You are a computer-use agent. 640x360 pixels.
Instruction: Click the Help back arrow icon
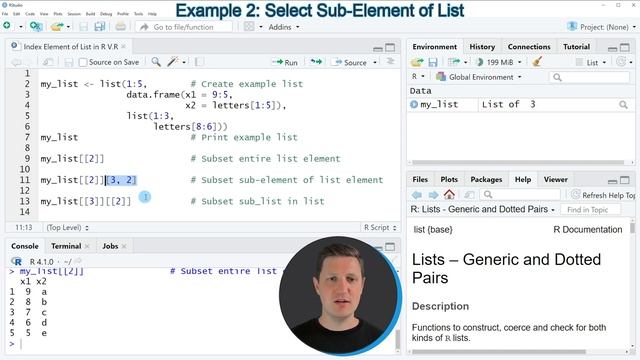point(417,195)
